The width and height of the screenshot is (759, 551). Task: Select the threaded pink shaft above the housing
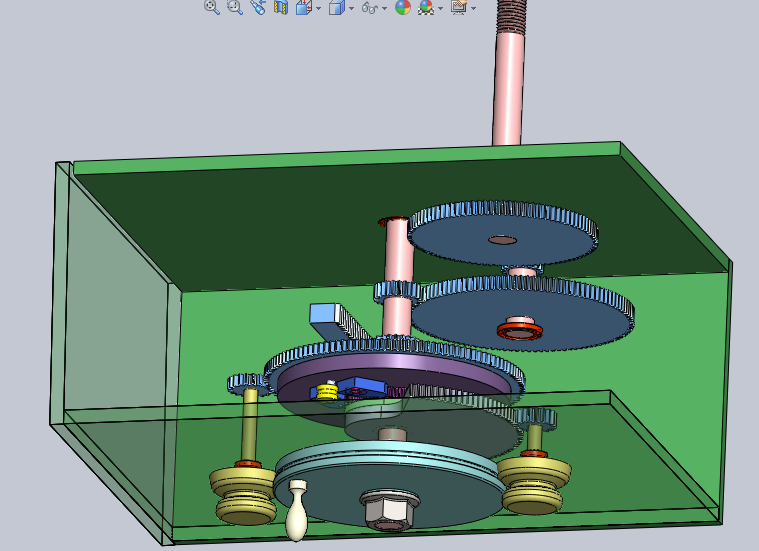pos(509,73)
